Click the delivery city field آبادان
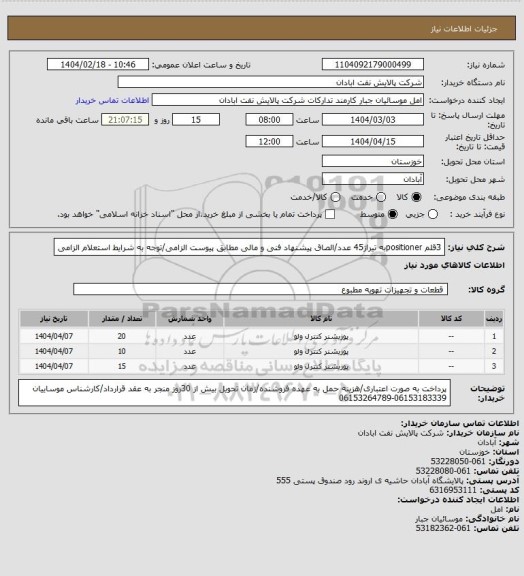Screen dimensions: 524x576 click(373, 179)
